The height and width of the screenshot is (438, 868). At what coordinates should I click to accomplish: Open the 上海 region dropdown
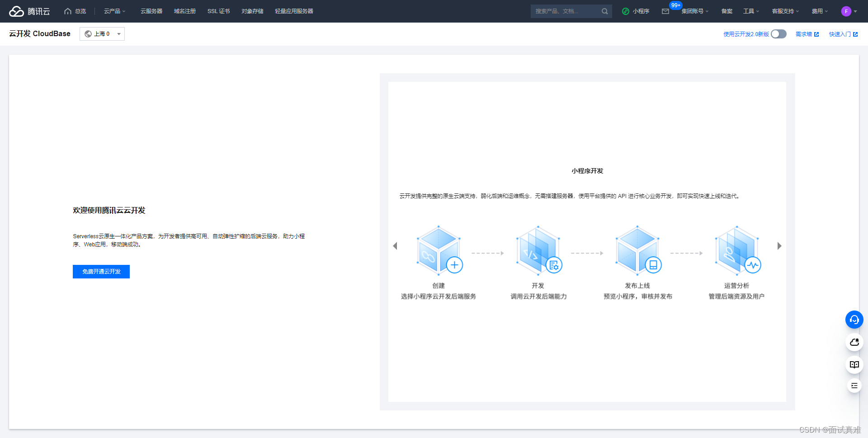[102, 34]
